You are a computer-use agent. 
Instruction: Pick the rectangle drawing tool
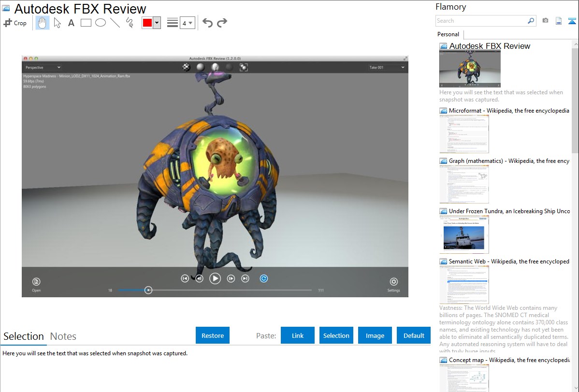point(86,23)
